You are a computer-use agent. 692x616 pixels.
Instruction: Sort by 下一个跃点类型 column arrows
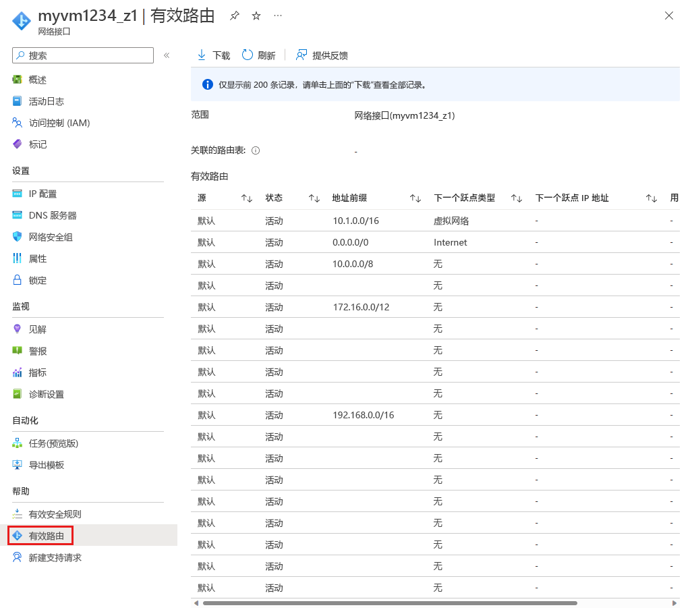(x=517, y=198)
